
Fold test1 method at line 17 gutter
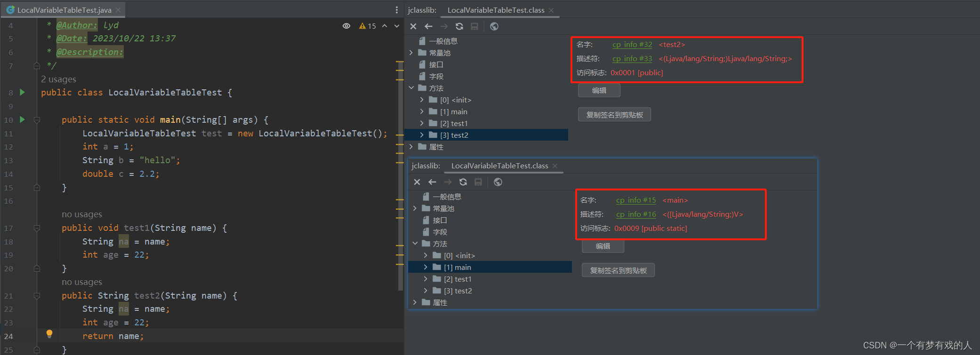click(37, 228)
